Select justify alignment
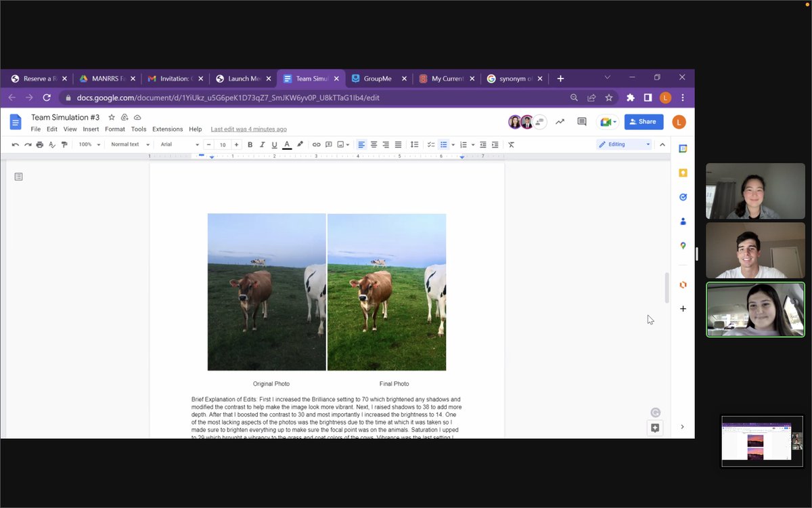This screenshot has height=508, width=812. coord(398,144)
